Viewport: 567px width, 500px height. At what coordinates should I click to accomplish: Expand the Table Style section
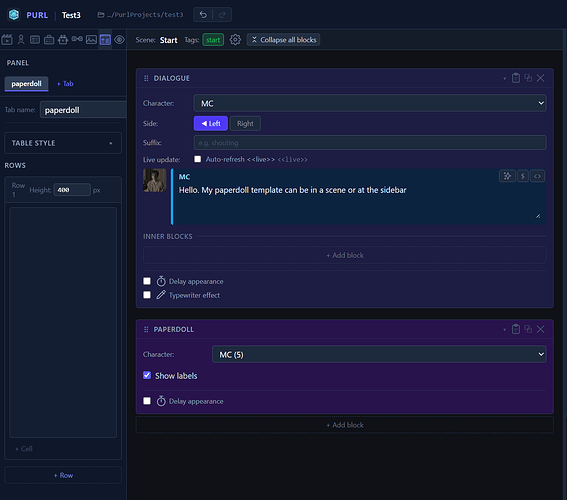pos(63,143)
